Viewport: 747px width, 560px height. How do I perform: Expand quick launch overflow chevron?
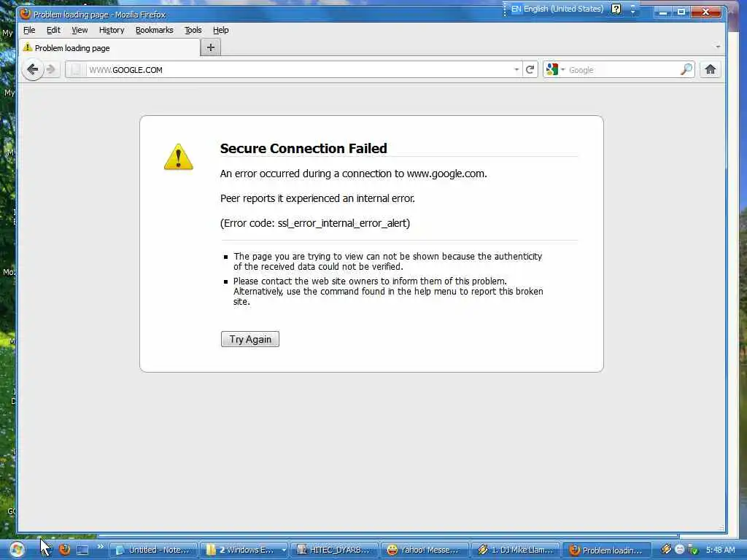point(101,547)
